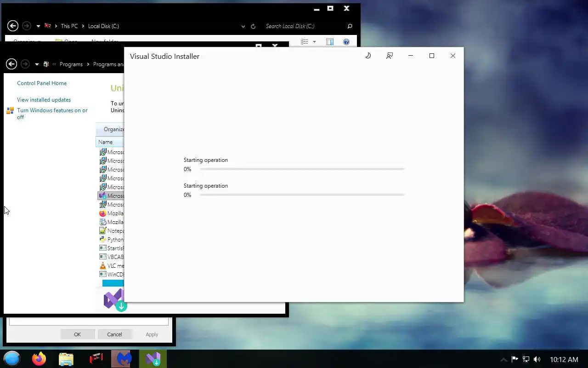Go back in the Programs window
The image size is (588, 368).
tap(12, 64)
